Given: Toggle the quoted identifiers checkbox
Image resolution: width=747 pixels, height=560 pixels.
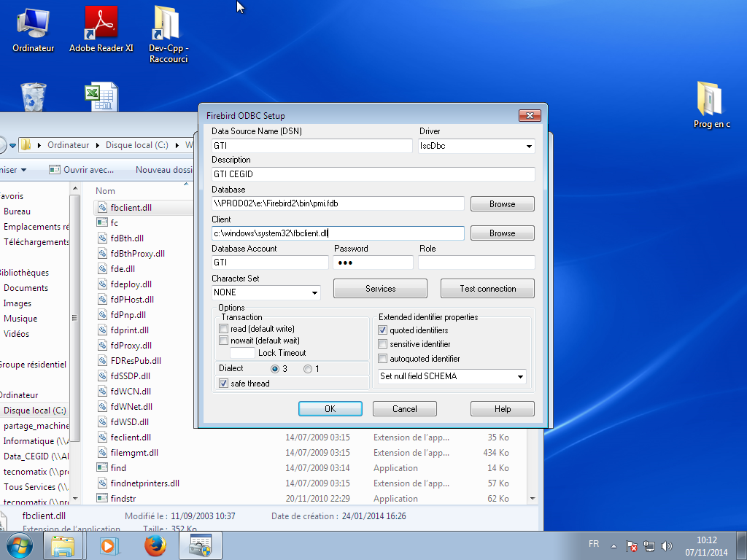Looking at the screenshot, I should pos(382,330).
